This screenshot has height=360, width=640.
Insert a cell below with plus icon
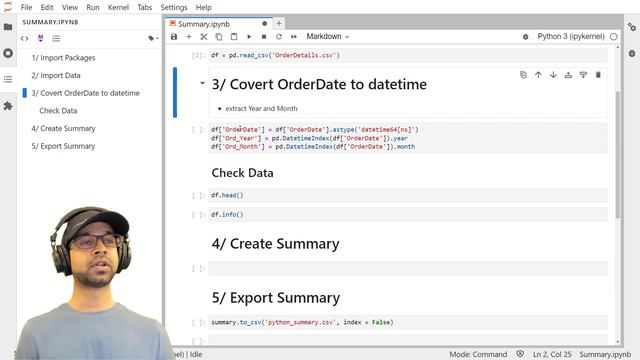tap(189, 37)
